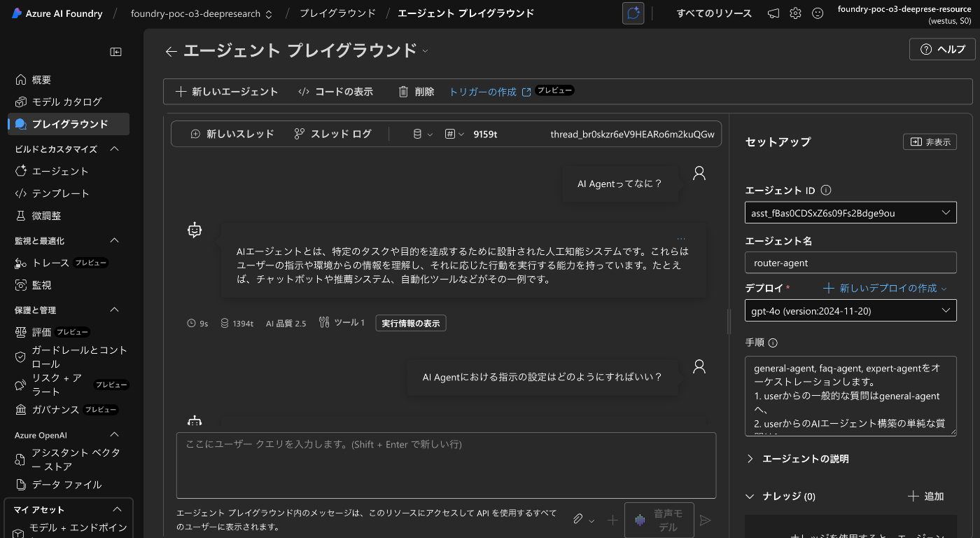Open the gpt-4o deployment dropdown
The width and height of the screenshot is (980, 538).
[x=850, y=310]
